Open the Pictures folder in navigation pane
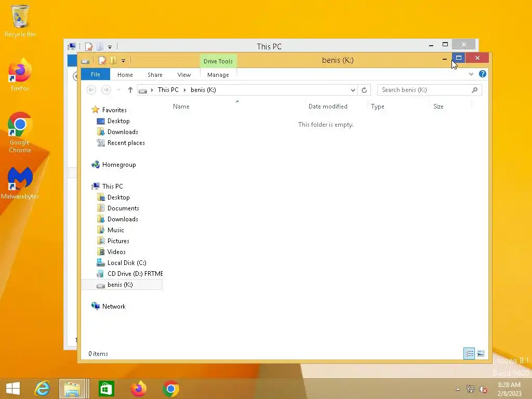Image resolution: width=532 pixels, height=399 pixels. [x=118, y=241]
